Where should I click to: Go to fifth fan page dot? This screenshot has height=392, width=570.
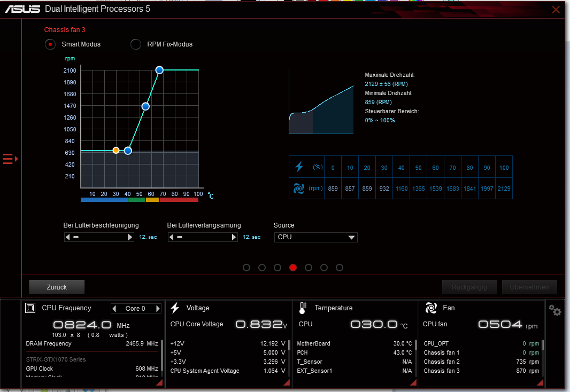click(309, 268)
